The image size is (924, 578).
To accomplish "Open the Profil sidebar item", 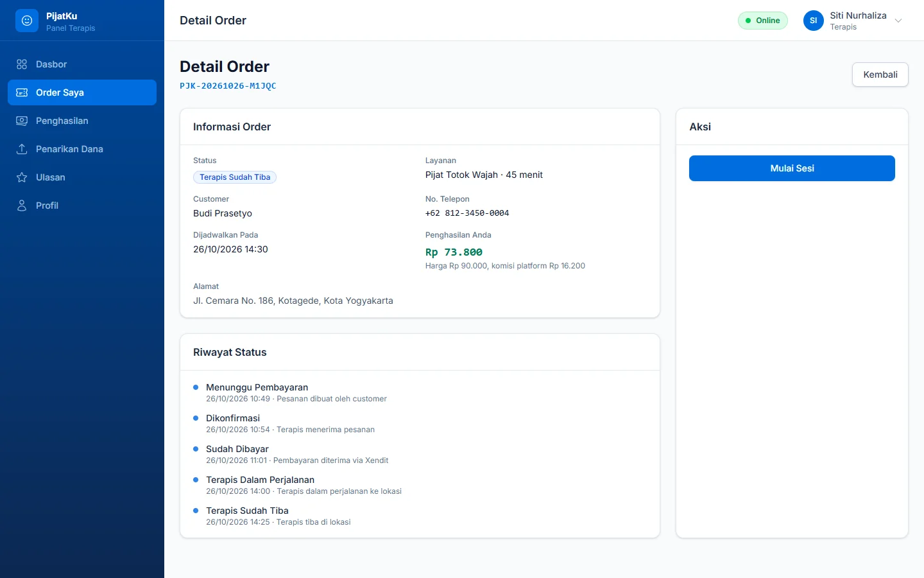I will click(x=82, y=206).
